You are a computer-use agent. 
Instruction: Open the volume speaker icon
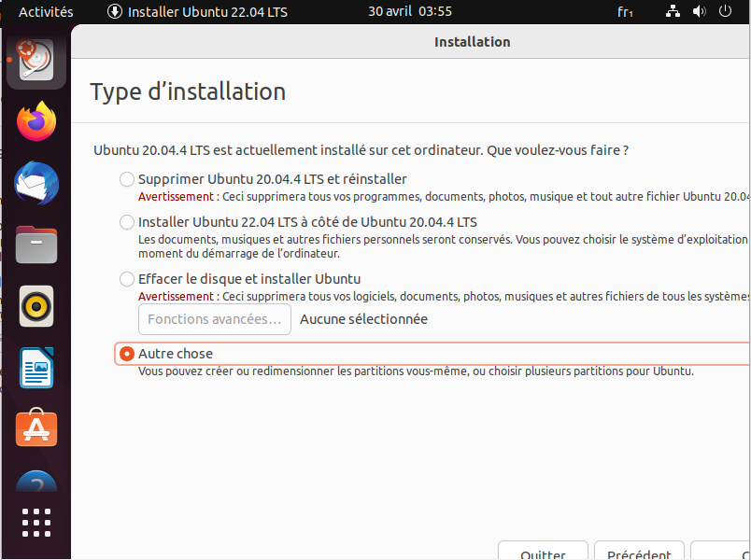click(700, 11)
